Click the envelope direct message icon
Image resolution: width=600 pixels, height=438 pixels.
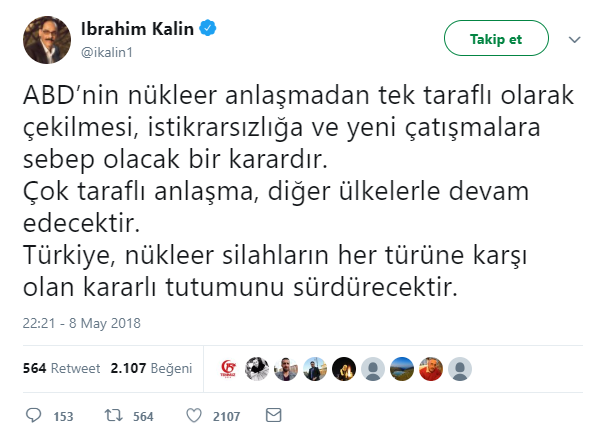pyautogui.click(x=274, y=415)
